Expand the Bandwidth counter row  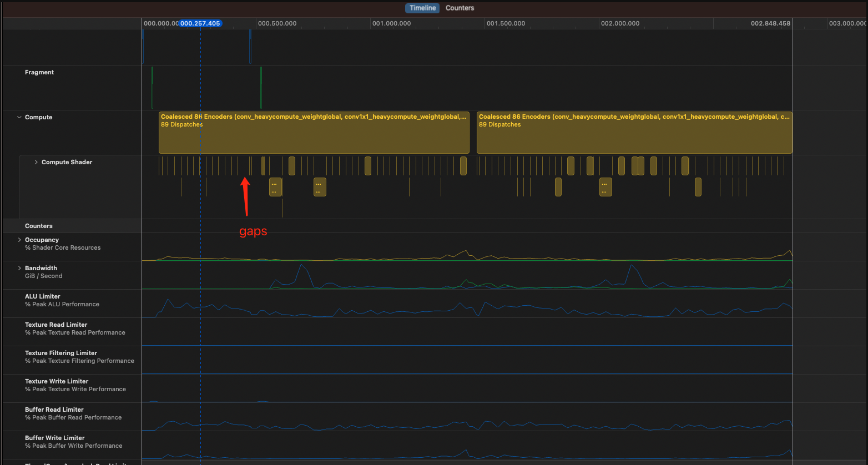click(19, 268)
